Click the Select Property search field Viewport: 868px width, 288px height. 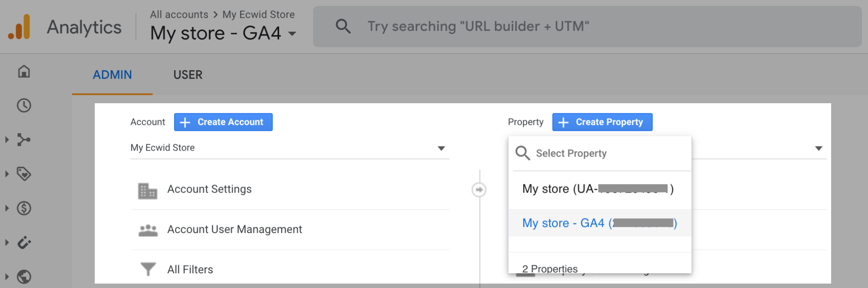pyautogui.click(x=600, y=154)
